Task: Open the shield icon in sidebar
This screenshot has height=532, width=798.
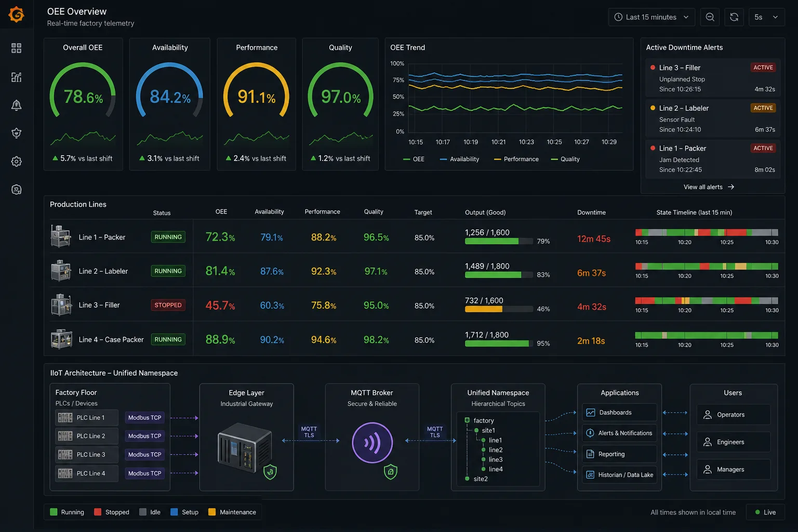Action: click(x=17, y=133)
